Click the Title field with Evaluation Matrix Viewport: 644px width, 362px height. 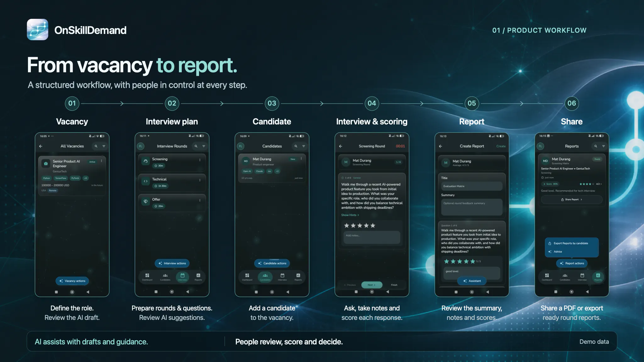click(472, 186)
